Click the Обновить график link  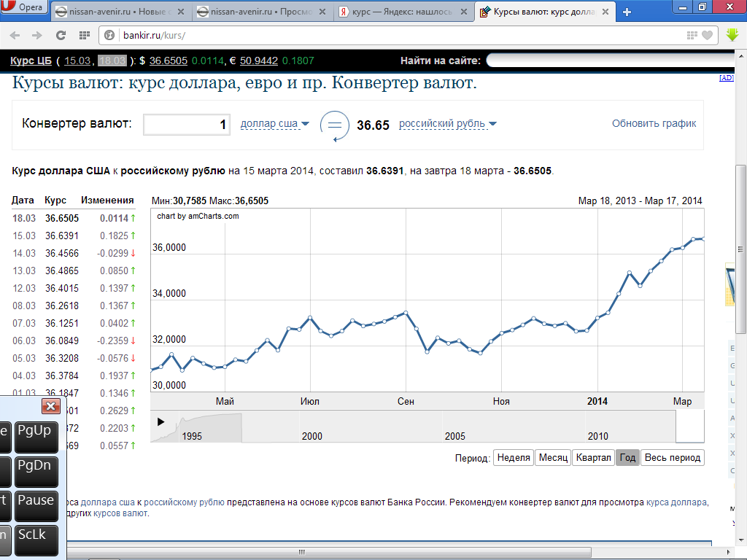point(654,123)
